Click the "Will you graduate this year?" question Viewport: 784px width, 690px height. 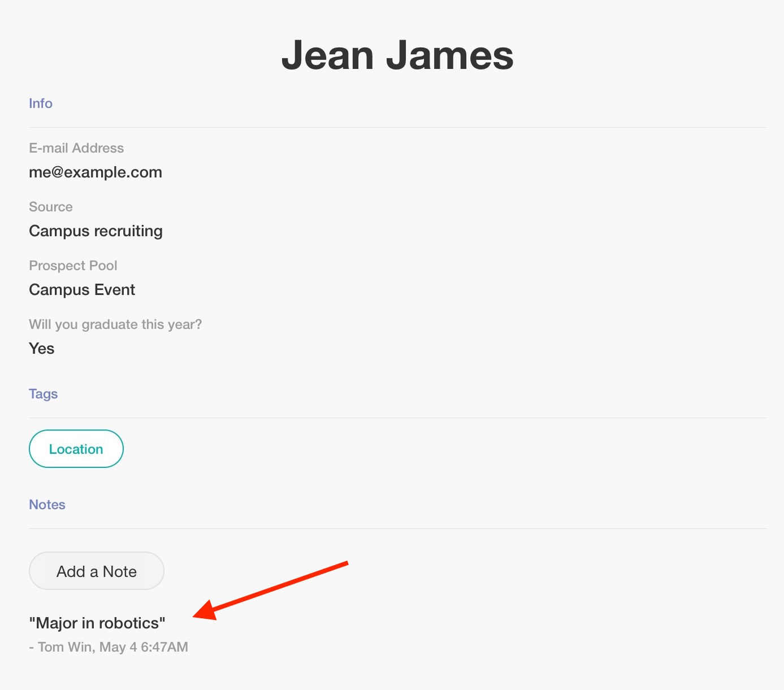(x=115, y=324)
